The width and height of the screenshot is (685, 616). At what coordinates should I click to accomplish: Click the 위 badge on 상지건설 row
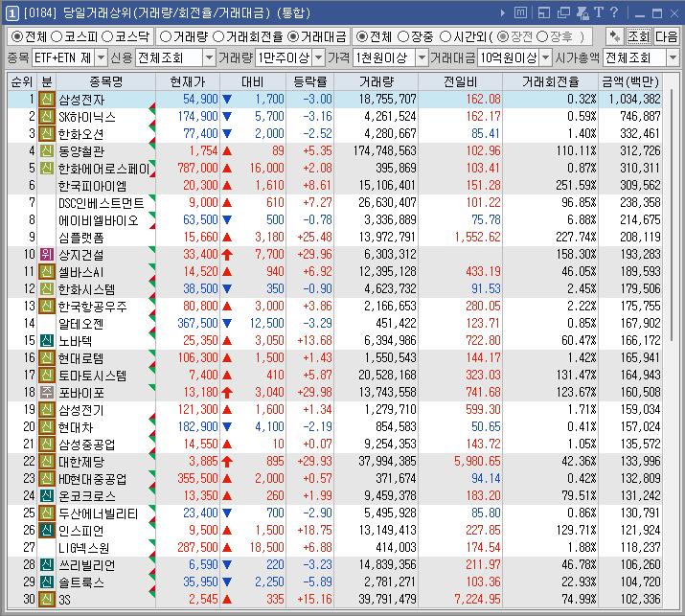[47, 254]
